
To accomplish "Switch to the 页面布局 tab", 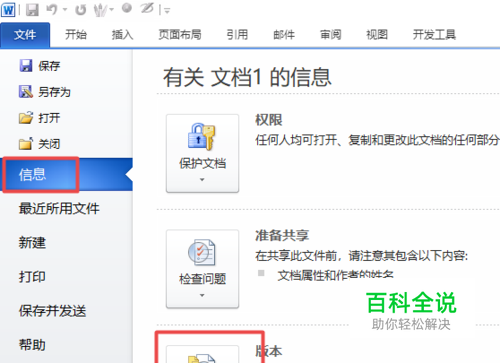I will [180, 35].
